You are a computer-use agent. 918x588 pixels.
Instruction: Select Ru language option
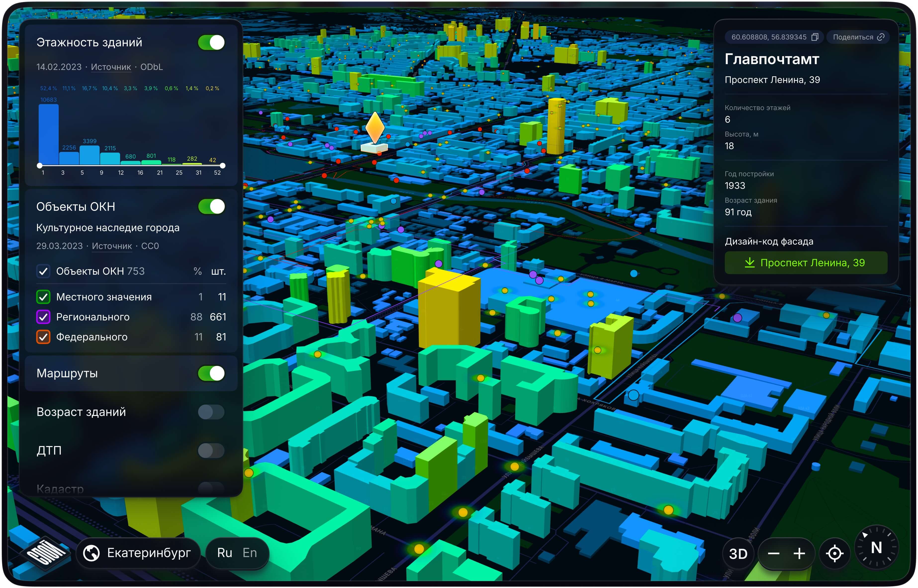[x=225, y=552]
